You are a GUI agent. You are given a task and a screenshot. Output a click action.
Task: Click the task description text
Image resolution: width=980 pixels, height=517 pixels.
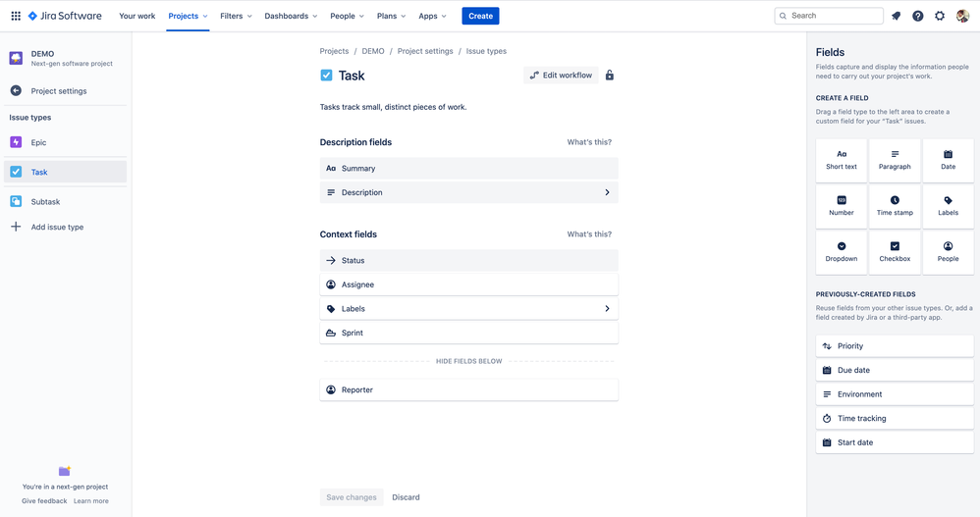393,107
